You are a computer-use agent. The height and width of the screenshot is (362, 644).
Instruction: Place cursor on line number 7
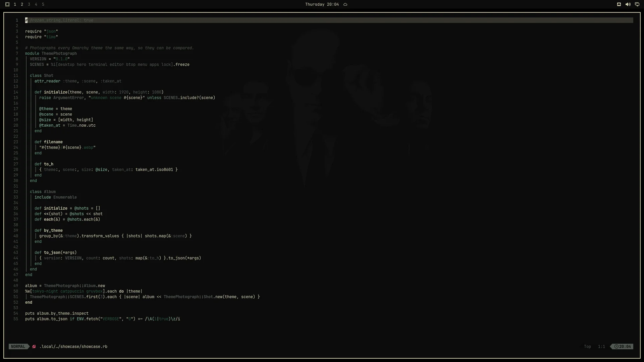pyautogui.click(x=17, y=53)
